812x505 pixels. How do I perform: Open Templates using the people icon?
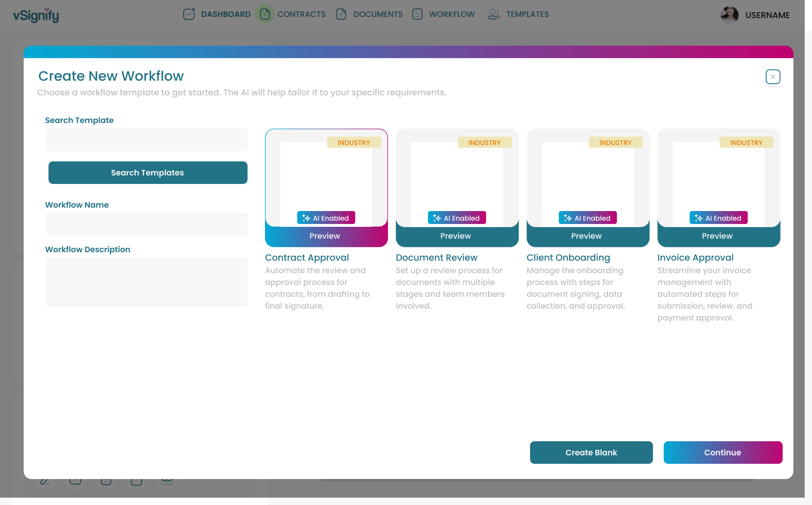[494, 14]
